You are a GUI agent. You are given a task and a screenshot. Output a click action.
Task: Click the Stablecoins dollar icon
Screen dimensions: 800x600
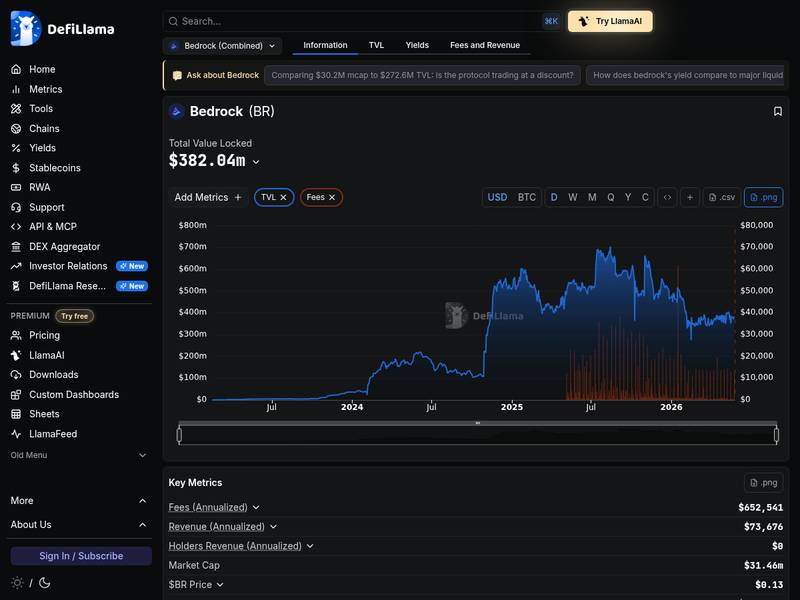click(x=16, y=168)
